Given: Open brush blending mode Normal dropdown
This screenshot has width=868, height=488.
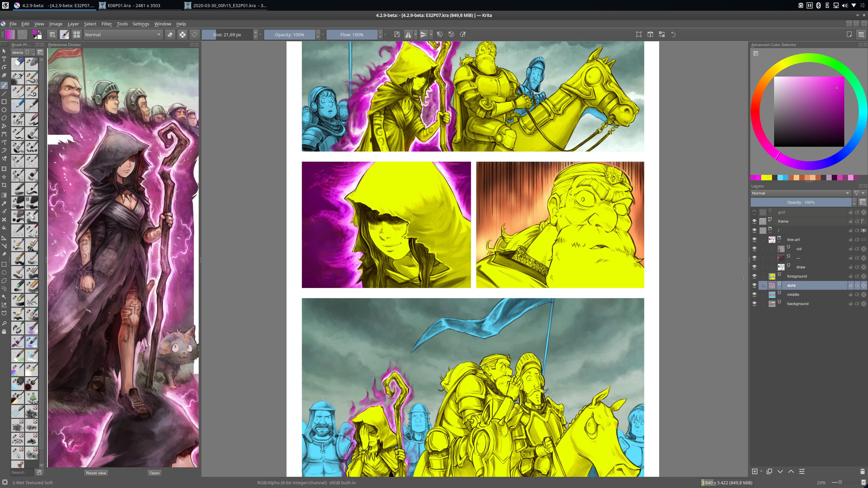Looking at the screenshot, I should pos(123,35).
